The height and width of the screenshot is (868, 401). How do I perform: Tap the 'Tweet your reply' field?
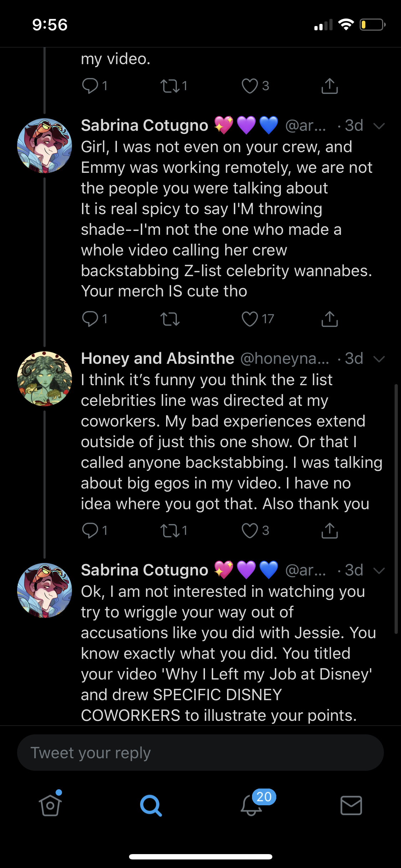point(200,753)
